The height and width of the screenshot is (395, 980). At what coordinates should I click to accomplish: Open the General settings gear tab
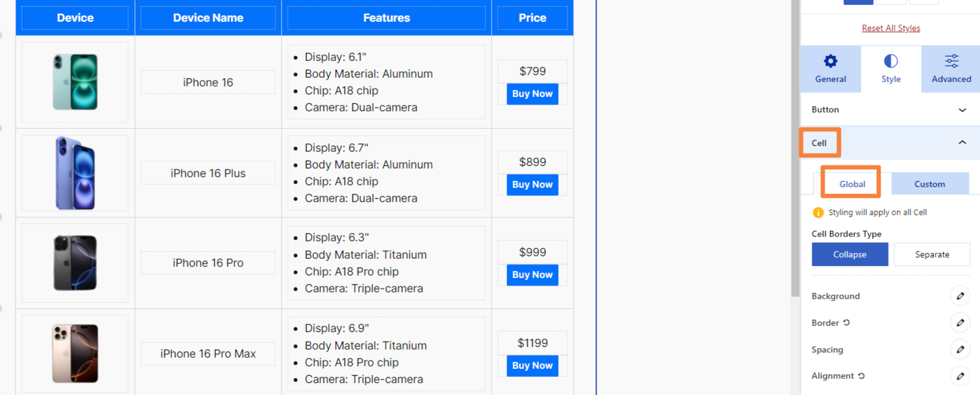pyautogui.click(x=830, y=69)
